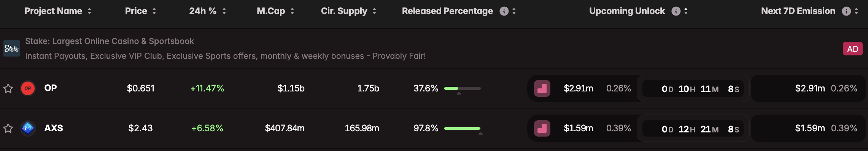Sort by Project Name column arrows
Screen dimensions: 868x151
(89, 11)
